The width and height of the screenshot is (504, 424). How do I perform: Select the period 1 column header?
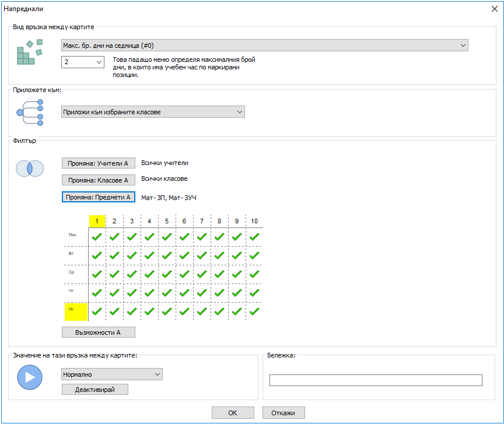97,222
